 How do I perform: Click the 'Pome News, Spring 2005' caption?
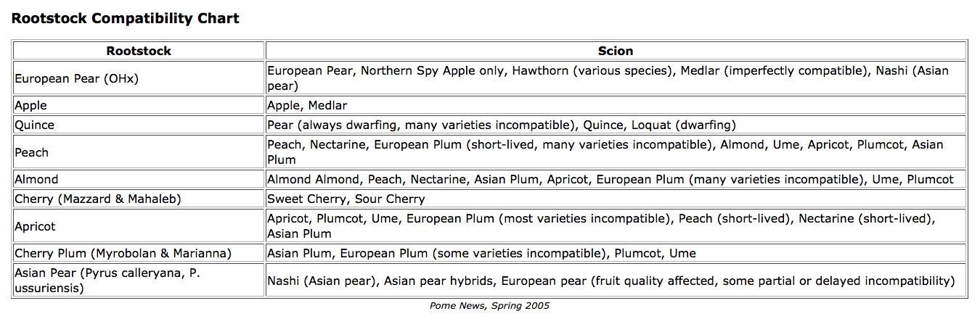pyautogui.click(x=489, y=305)
